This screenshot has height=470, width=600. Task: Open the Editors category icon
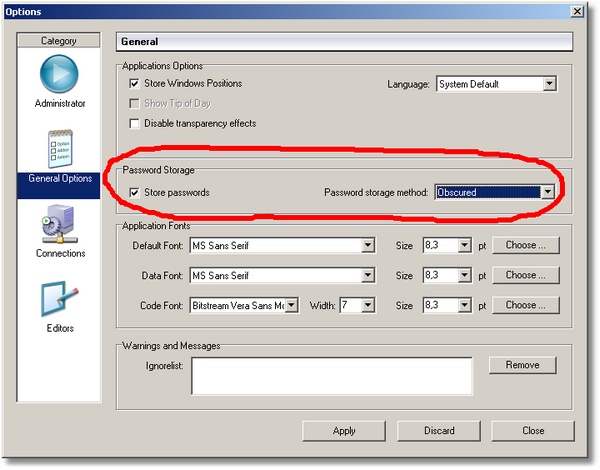click(59, 299)
